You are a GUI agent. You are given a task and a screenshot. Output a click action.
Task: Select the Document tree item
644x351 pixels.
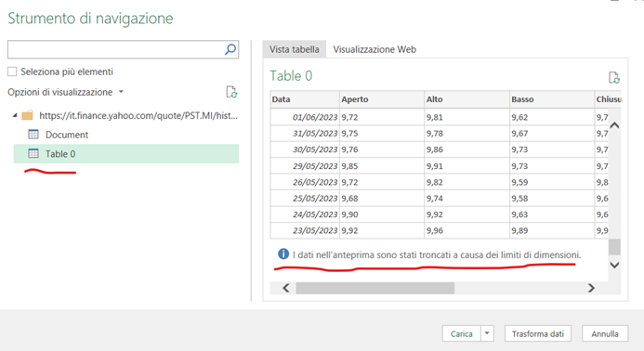[x=67, y=135]
